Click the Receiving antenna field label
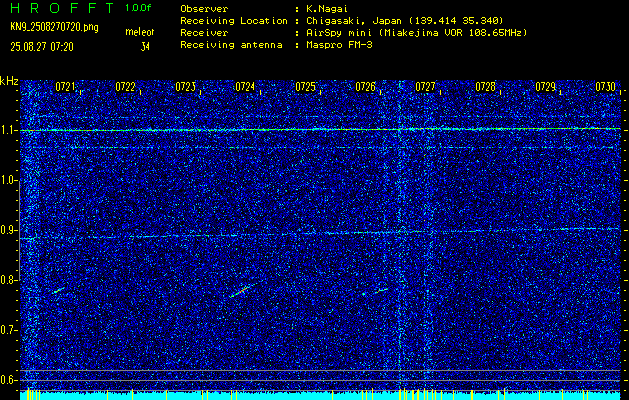This screenshot has width=629, height=400. (231, 45)
